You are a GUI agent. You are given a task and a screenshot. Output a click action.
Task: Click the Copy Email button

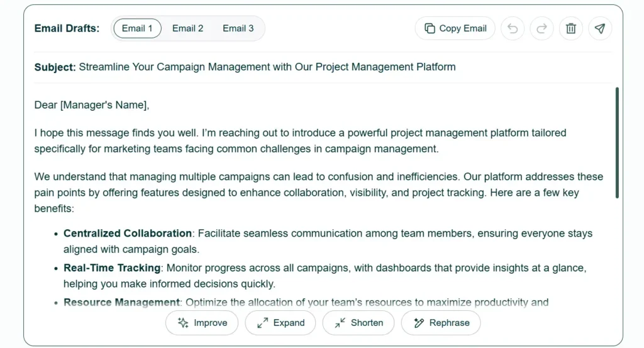click(x=455, y=28)
